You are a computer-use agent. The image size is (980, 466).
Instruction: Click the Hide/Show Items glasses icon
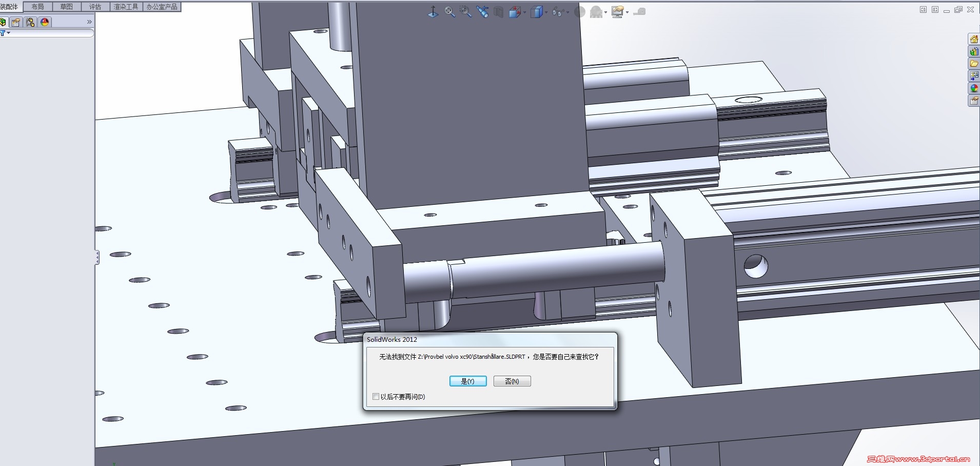(558, 12)
